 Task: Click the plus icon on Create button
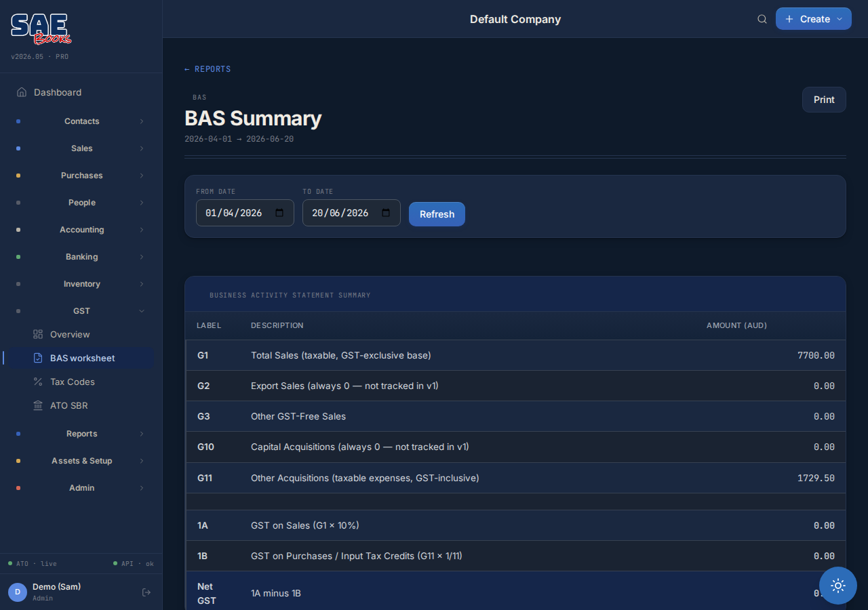pyautogui.click(x=789, y=19)
